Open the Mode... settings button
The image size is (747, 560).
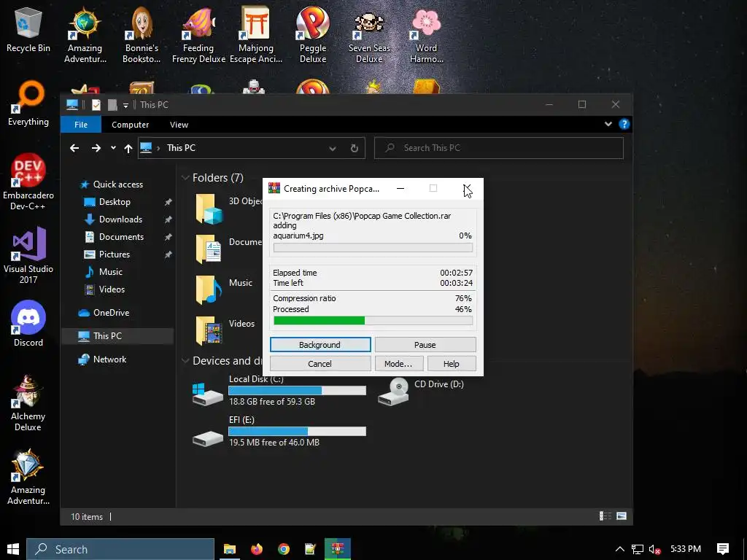(398, 364)
